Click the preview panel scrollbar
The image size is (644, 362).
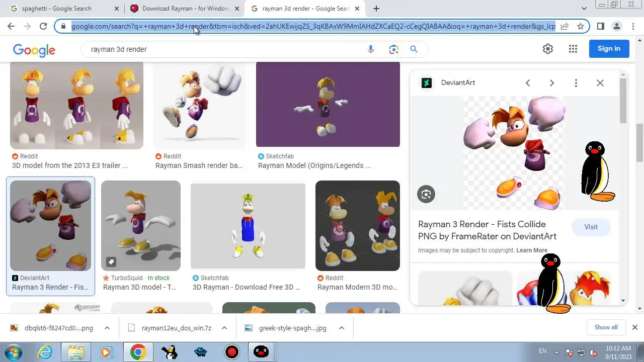(623, 101)
